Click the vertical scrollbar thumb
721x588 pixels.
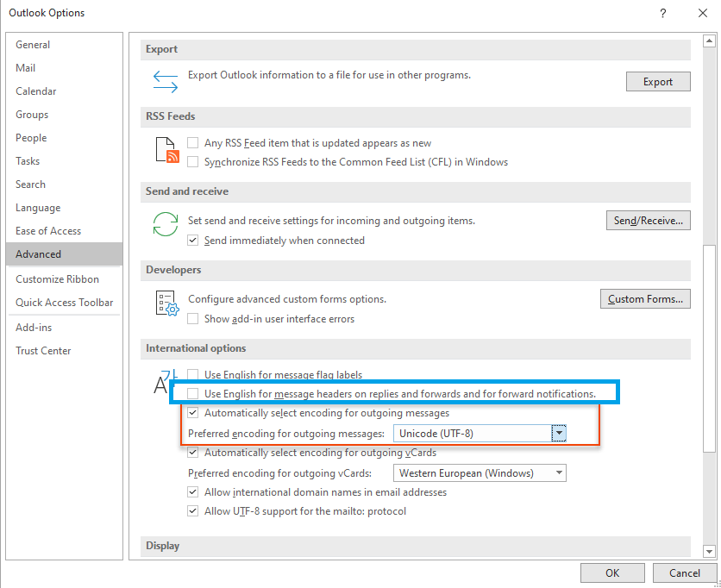tap(709, 348)
